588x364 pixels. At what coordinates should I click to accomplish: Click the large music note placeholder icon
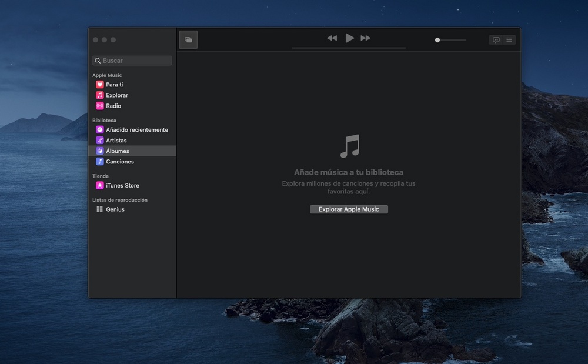pyautogui.click(x=349, y=146)
